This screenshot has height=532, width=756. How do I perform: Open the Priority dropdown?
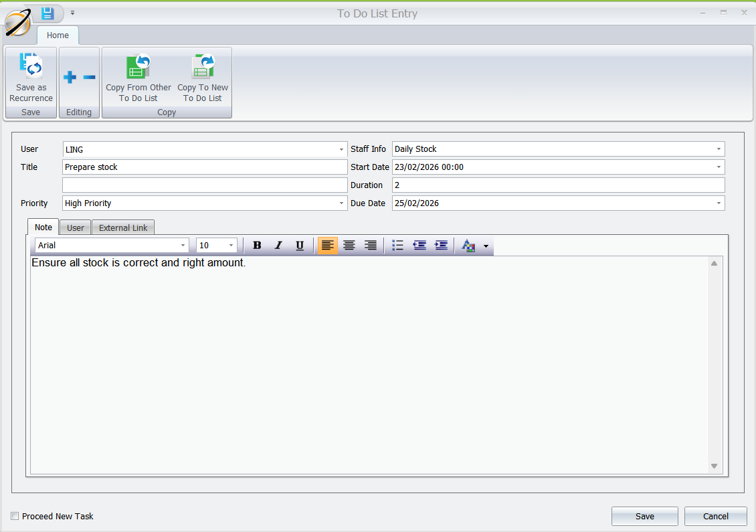[x=341, y=203]
